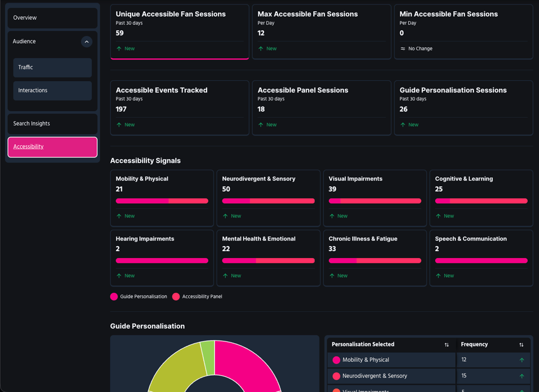Screen dimensions: 539x392
Task: Click the small light green donut segment
Action: click(x=208, y=357)
